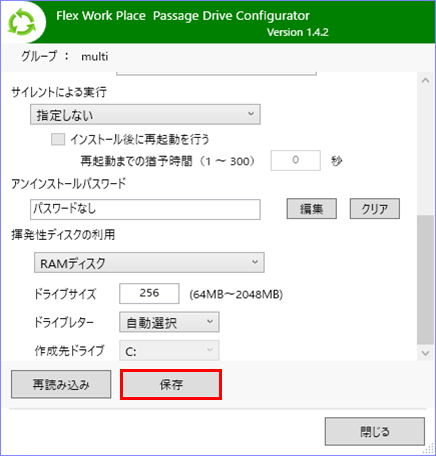The image size is (436, 456).
Task: Open the ドライブレター 自動選択 dropdown
Action: pos(169,322)
